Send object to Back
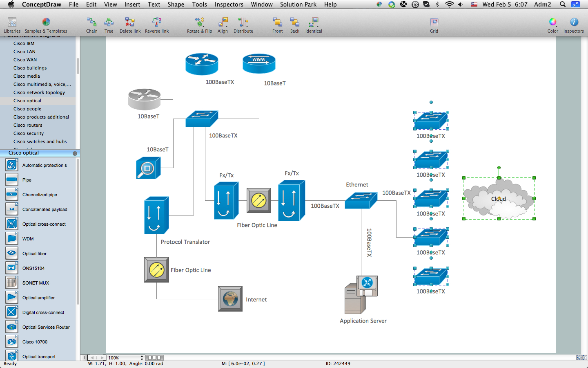 coord(294,25)
